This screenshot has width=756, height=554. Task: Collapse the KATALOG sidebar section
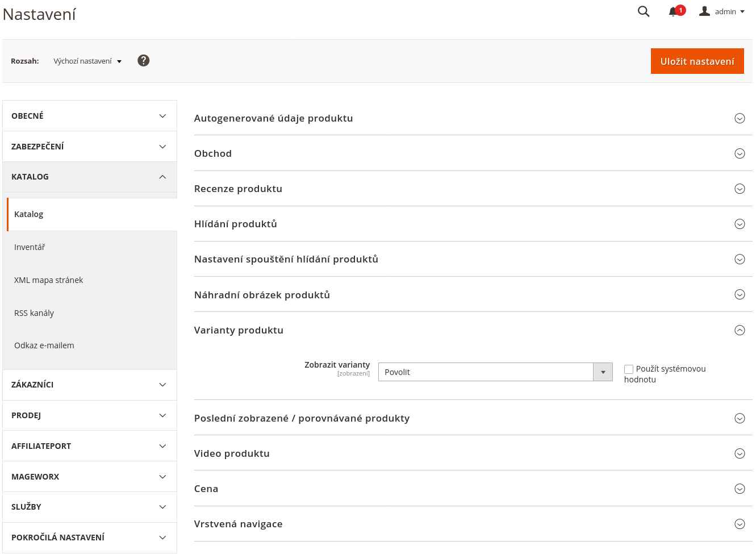[90, 177]
